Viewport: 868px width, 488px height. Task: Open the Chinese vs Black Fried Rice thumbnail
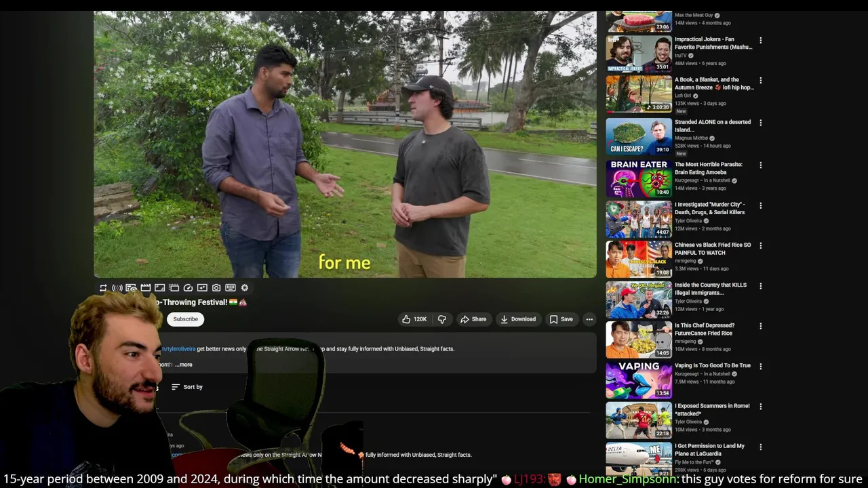tap(639, 259)
